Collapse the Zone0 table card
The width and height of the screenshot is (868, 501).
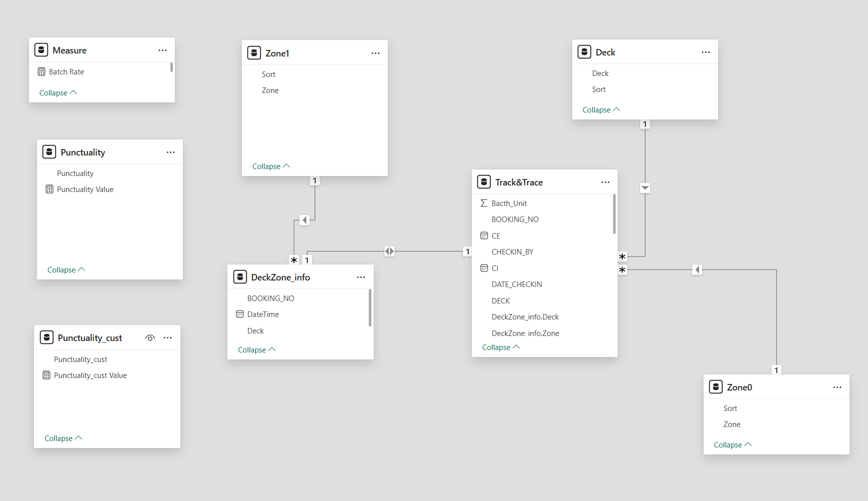733,445
